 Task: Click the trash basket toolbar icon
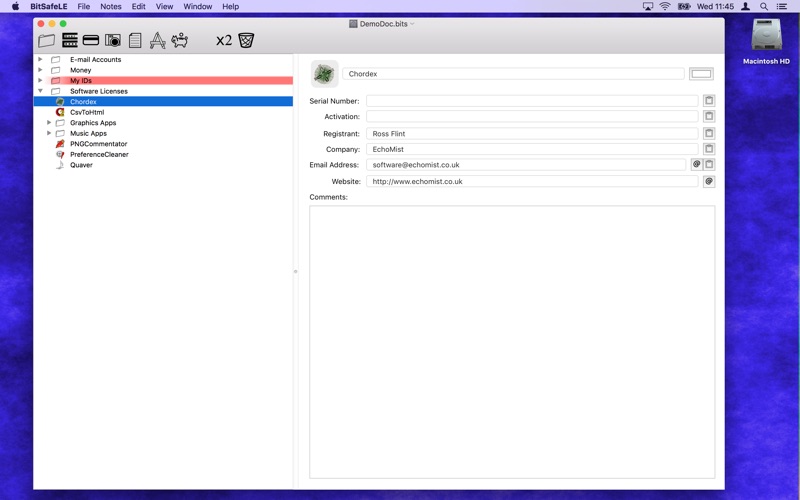point(246,40)
